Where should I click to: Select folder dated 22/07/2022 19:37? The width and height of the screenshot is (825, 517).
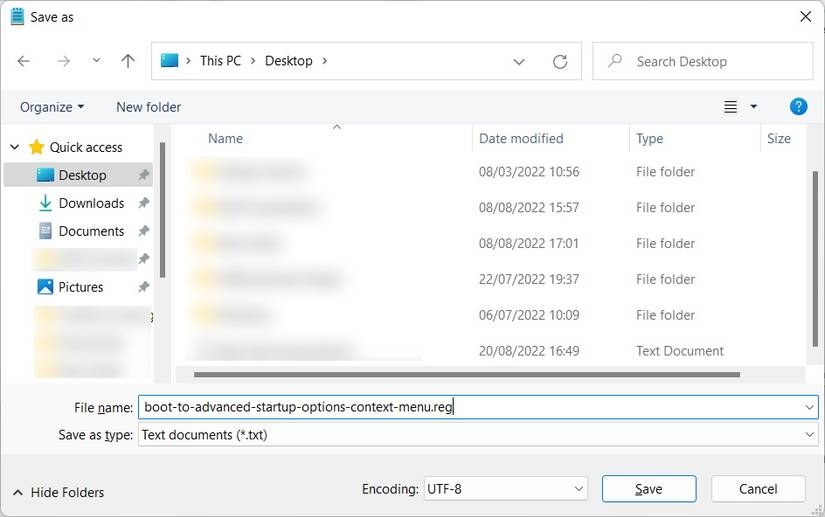[489, 279]
